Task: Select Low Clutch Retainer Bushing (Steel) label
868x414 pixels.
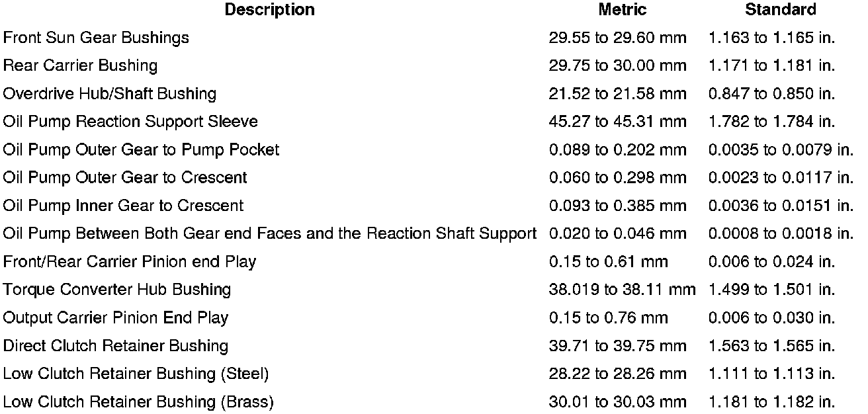Action: [x=136, y=374]
